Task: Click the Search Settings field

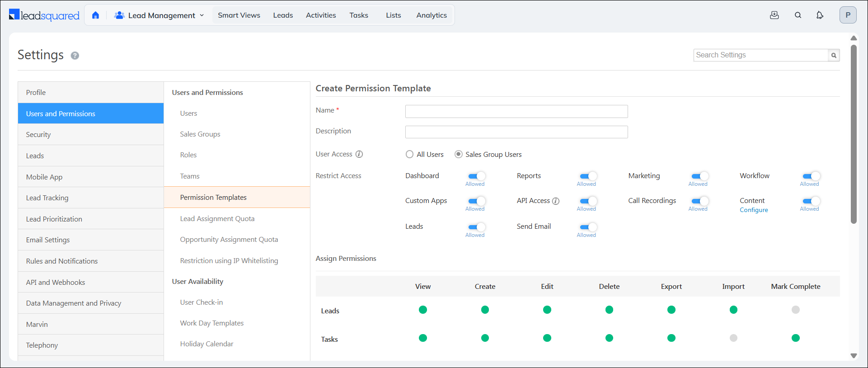Action: (761, 55)
